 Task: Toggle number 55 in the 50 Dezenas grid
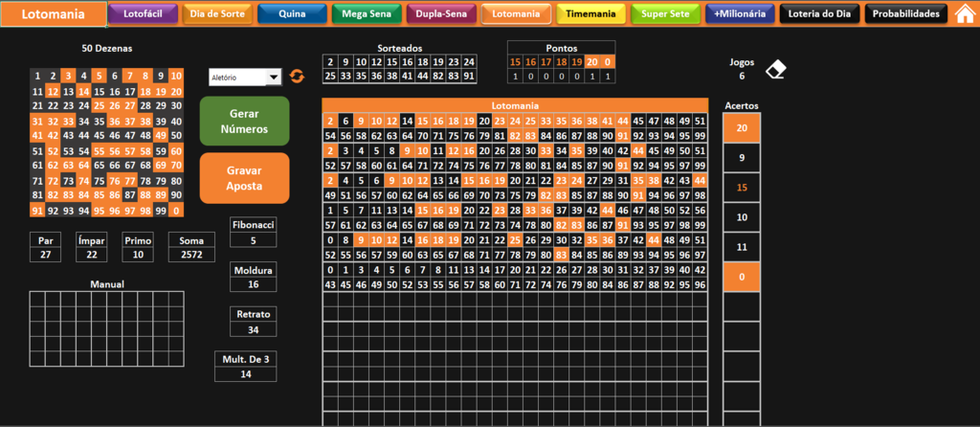coord(100,150)
